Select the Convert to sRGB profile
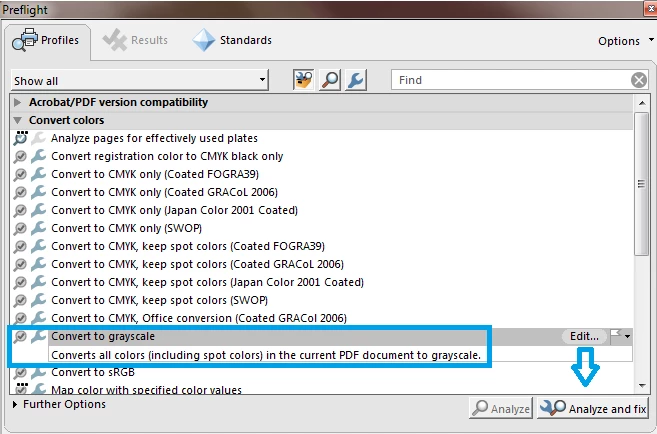The width and height of the screenshot is (657, 434). click(93, 372)
